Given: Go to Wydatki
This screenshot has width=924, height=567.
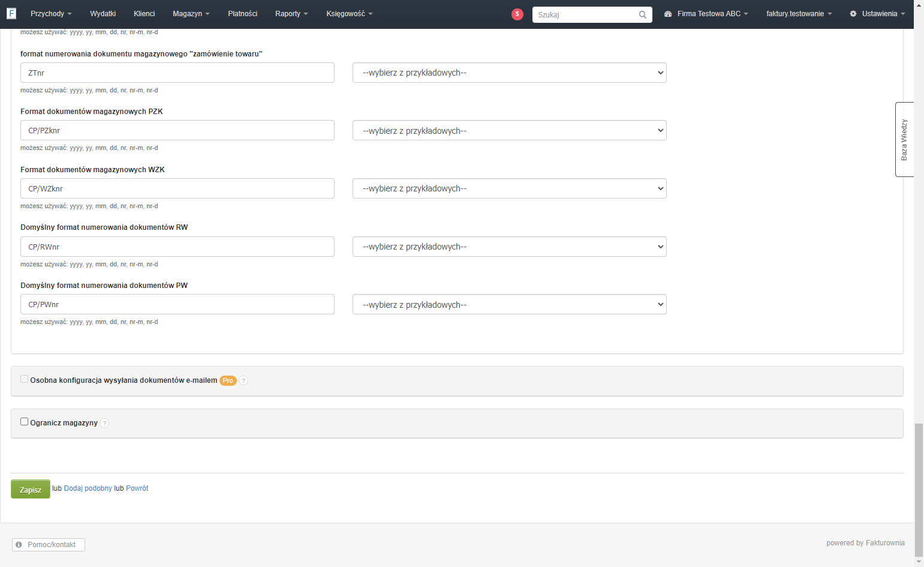Looking at the screenshot, I should 103,14.
